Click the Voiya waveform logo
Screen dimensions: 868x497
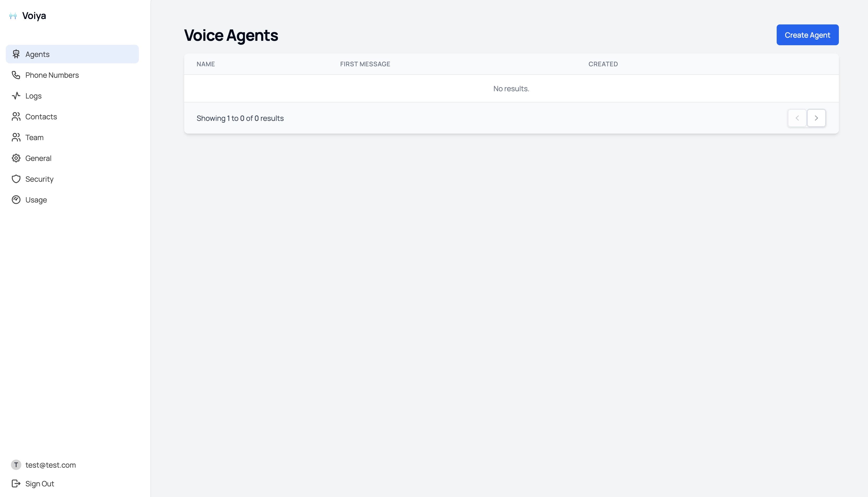13,16
